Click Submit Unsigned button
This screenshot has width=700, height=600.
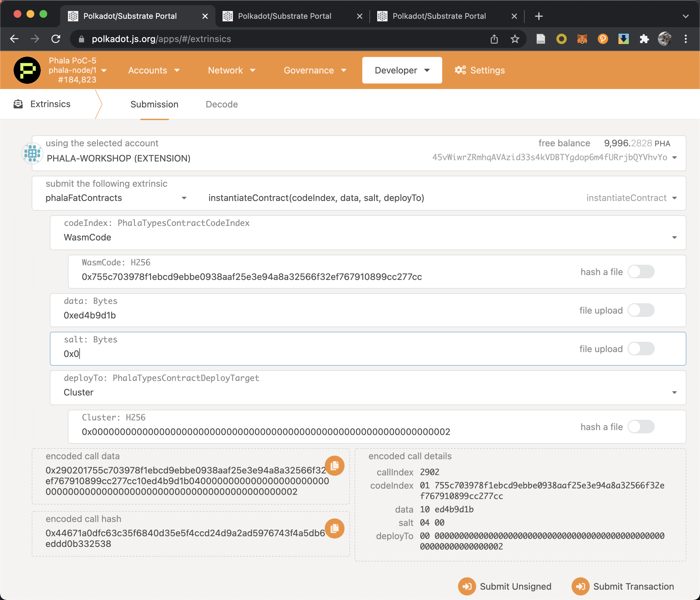[x=505, y=586]
